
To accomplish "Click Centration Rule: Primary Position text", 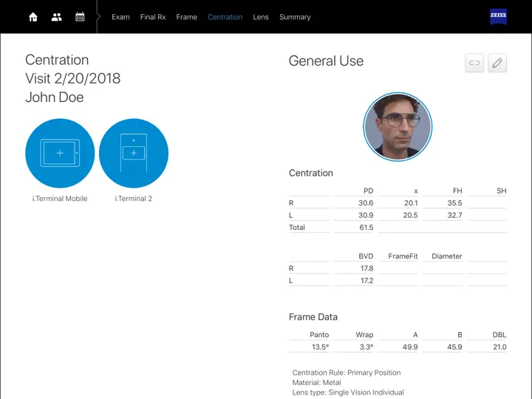I will [x=347, y=372].
